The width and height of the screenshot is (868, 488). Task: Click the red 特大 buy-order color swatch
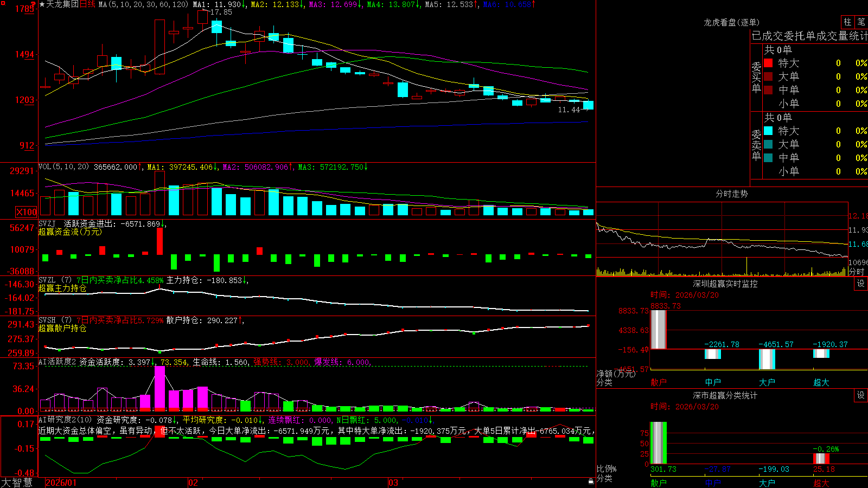(768, 63)
